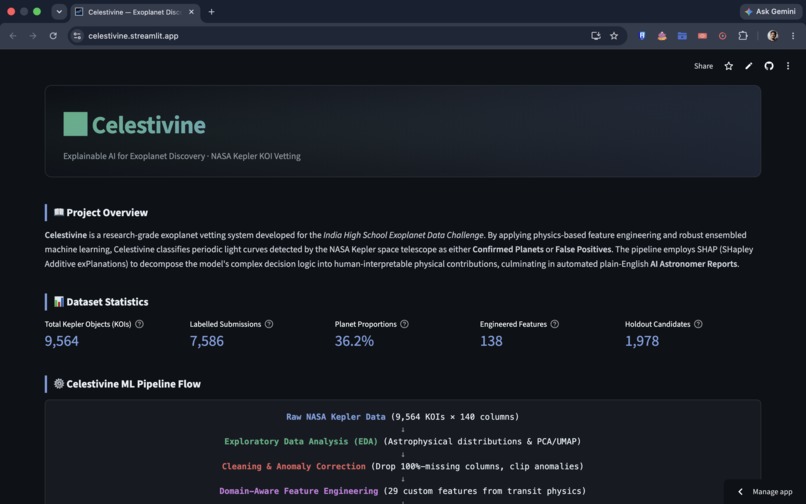Viewport: 806px width, 504px height.
Task: Expand the Manage app chevron arrow
Action: 740,492
